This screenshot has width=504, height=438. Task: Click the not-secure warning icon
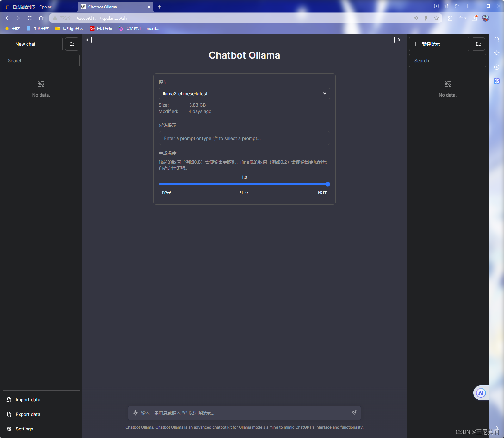point(55,18)
